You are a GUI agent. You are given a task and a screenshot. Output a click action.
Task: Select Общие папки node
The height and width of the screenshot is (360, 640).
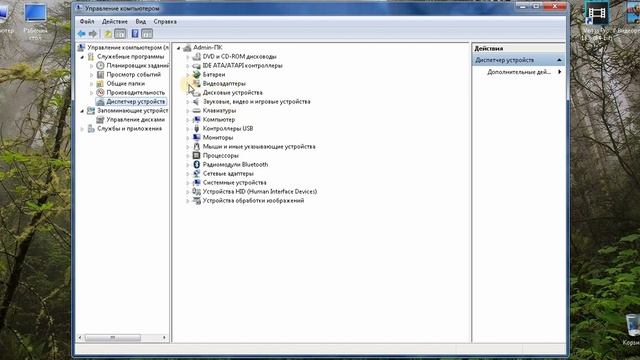coord(125,84)
